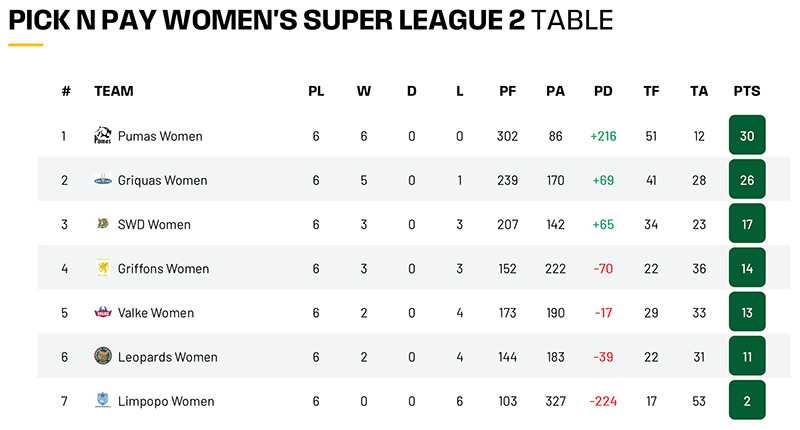The image size is (800, 430).
Task: Click the green 2 points badge
Action: 747,400
